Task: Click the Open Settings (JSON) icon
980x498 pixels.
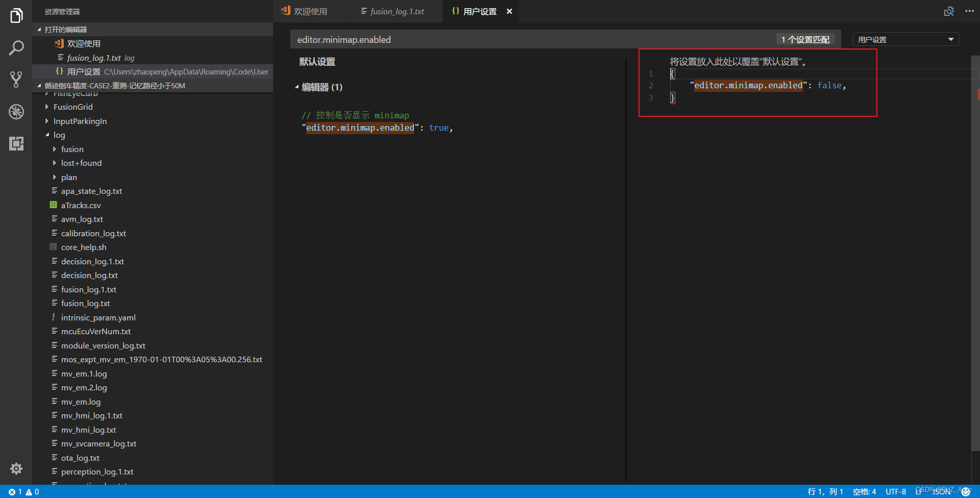Action: (949, 11)
